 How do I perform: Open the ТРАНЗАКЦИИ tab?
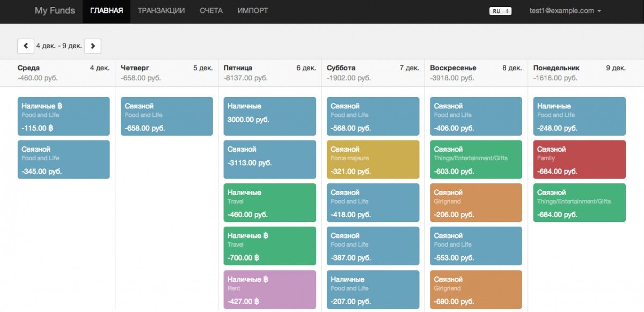pos(161,11)
